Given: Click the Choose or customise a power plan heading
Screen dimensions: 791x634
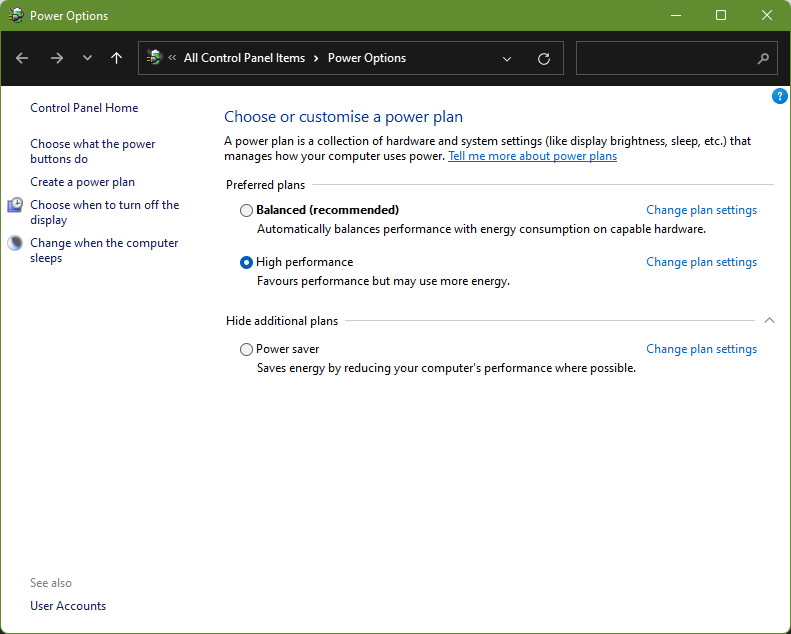Looking at the screenshot, I should tap(344, 117).
